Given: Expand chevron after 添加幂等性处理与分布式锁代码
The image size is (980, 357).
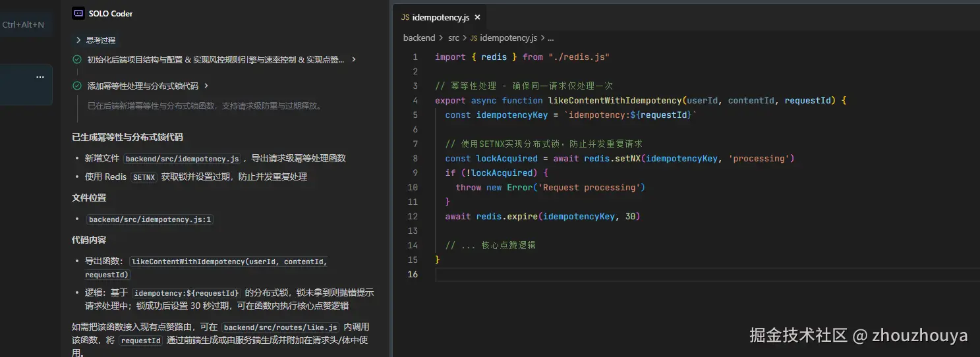Looking at the screenshot, I should (206, 86).
